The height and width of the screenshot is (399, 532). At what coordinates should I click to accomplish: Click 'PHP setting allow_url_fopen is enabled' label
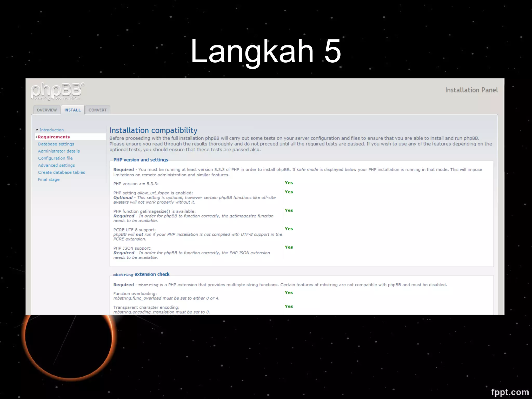(x=153, y=193)
